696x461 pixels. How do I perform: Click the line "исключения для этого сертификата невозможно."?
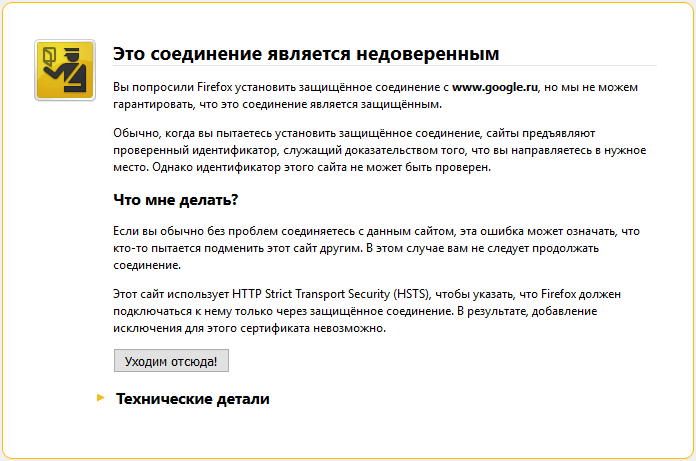point(250,329)
